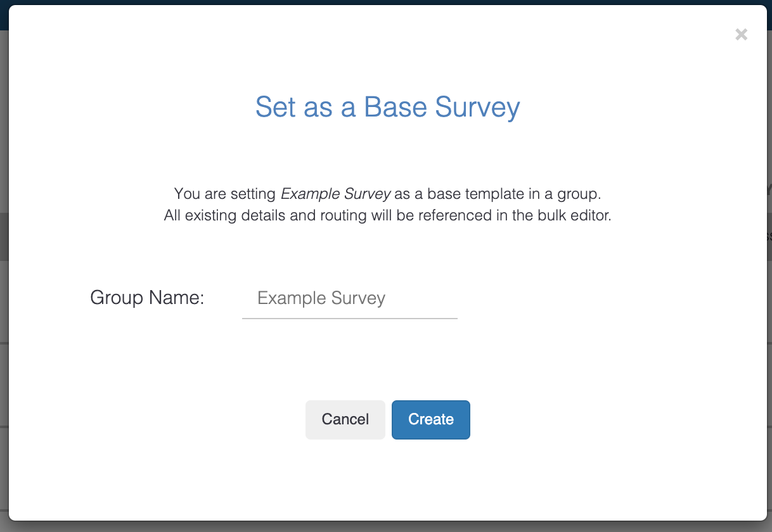
Task: Focus the text box with "Example Survey" placeholder
Action: [349, 298]
